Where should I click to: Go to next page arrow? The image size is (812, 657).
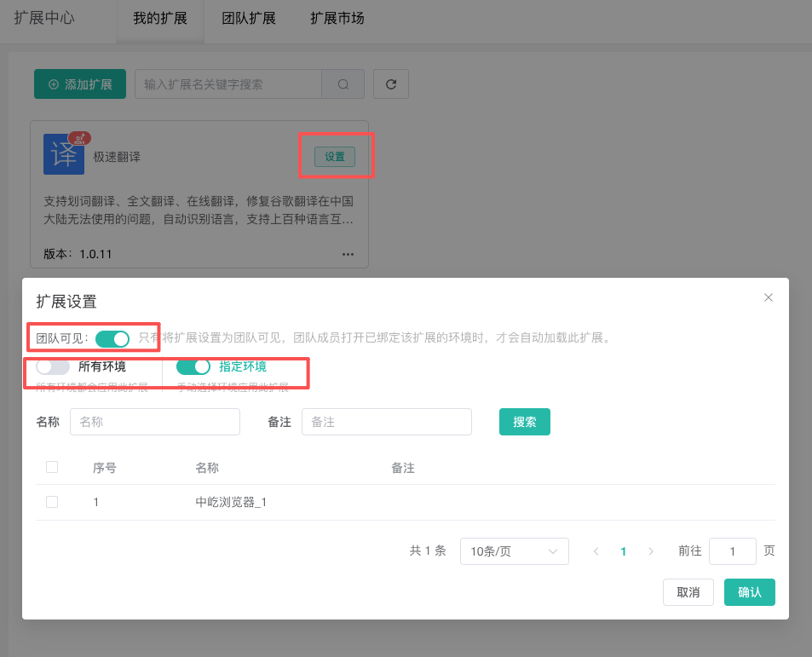651,551
